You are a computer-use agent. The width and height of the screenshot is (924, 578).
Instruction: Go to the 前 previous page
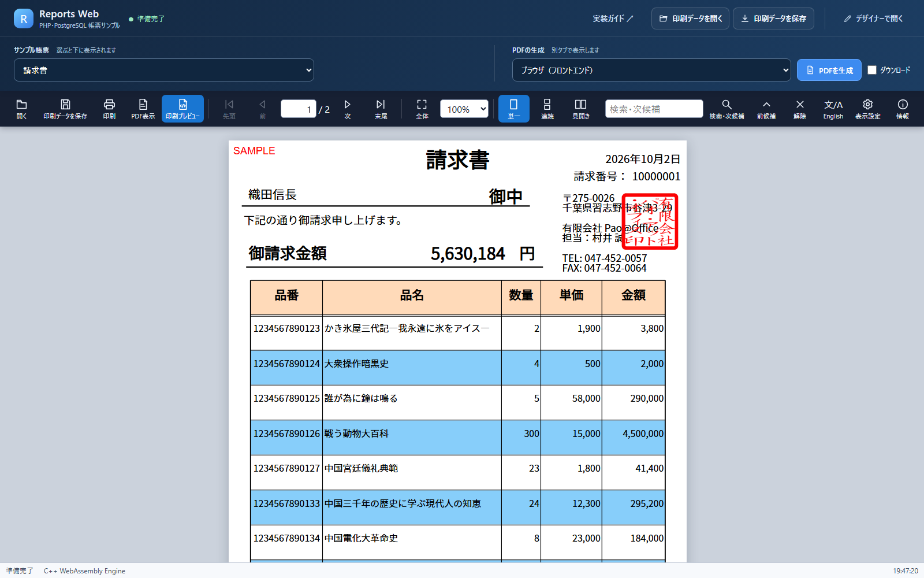point(262,109)
